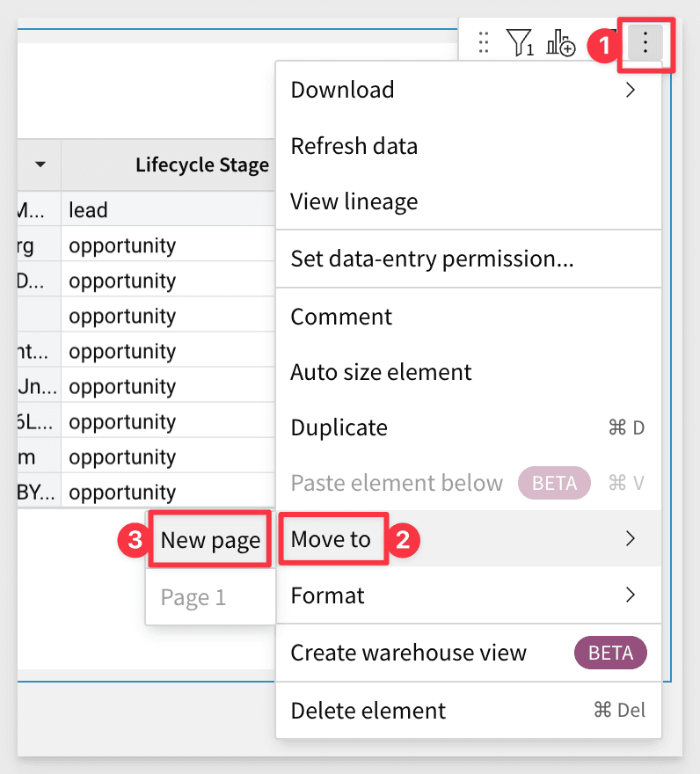Viewport: 700px width, 774px height.
Task: Move element to a New page
Action: pyautogui.click(x=209, y=539)
